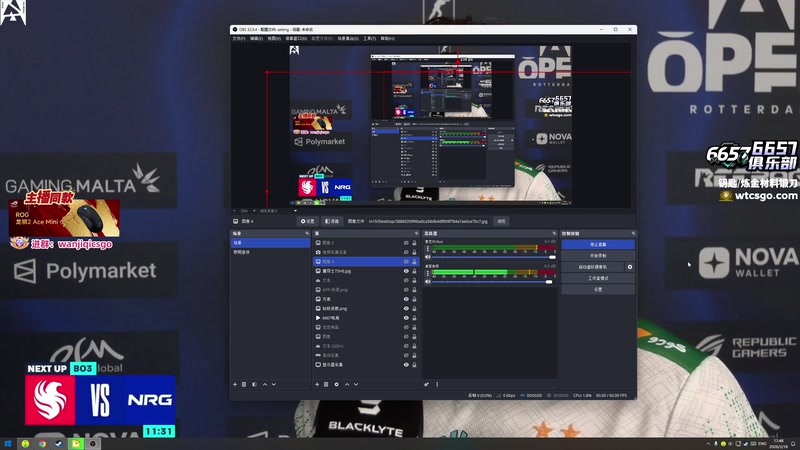800x450 pixels.
Task: Toggle lock on 游戏采集 source
Action: click(x=414, y=355)
